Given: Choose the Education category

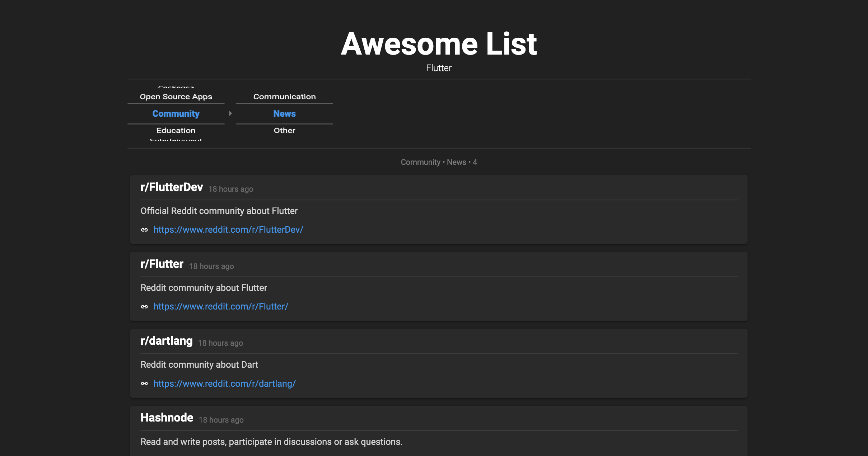Looking at the screenshot, I should click(x=176, y=130).
